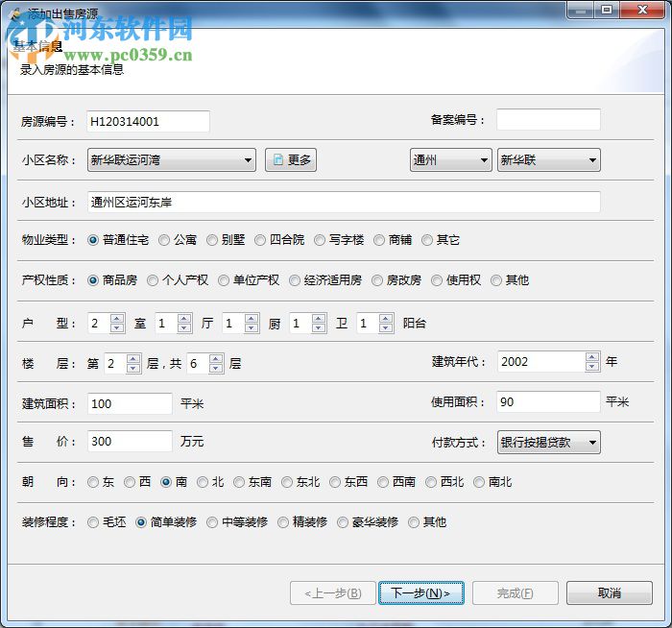Click the 更多 button next to community name
672x628 pixels.
(x=291, y=160)
